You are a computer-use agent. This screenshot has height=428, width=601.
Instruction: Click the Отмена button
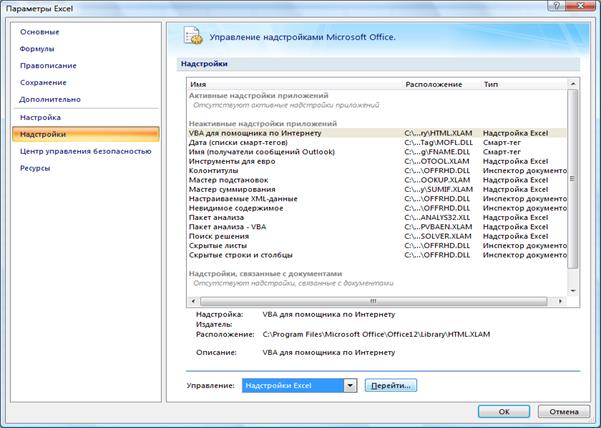[563, 410]
